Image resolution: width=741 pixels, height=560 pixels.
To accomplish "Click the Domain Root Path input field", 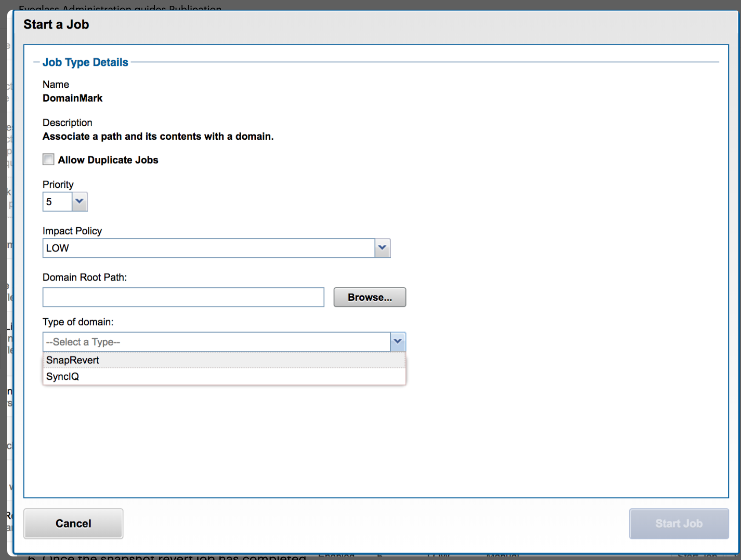I will [x=183, y=297].
